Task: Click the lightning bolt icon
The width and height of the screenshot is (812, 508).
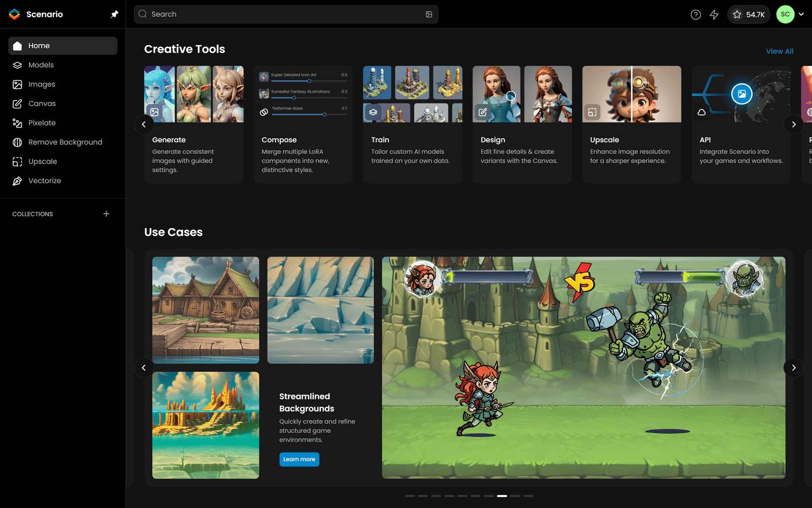Action: point(714,15)
